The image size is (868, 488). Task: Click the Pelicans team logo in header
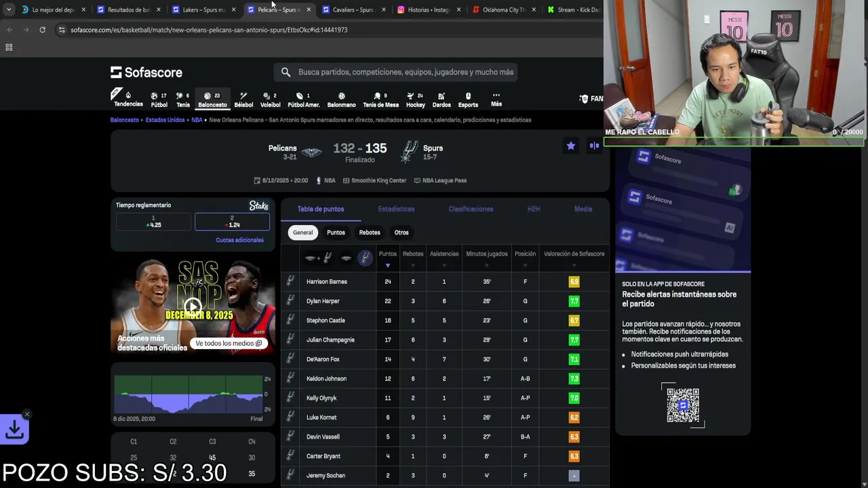pyautogui.click(x=312, y=152)
